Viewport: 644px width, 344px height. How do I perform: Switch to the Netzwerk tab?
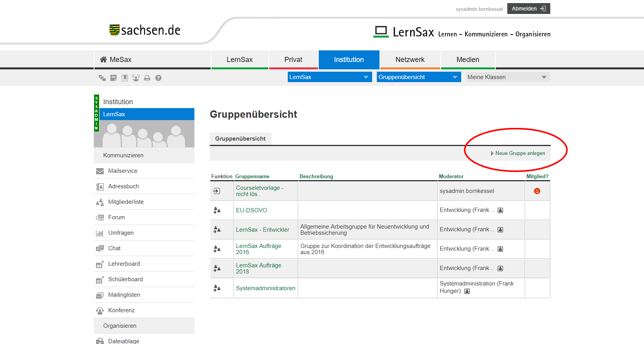click(410, 60)
